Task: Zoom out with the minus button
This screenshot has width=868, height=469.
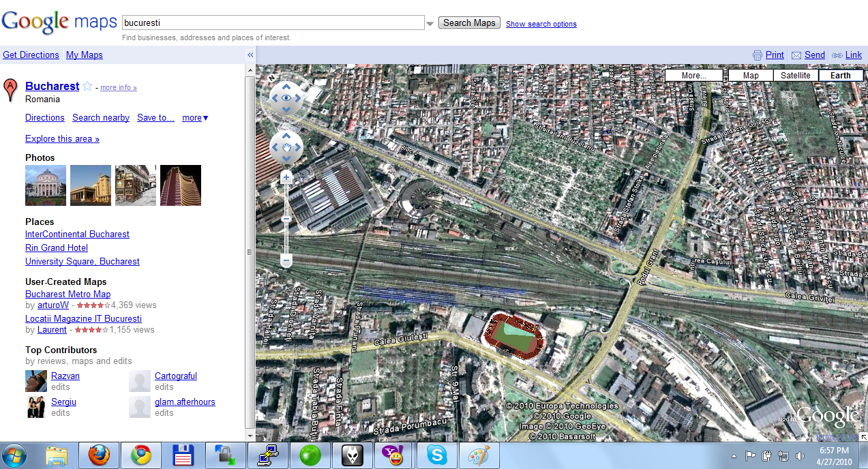Action: [286, 260]
